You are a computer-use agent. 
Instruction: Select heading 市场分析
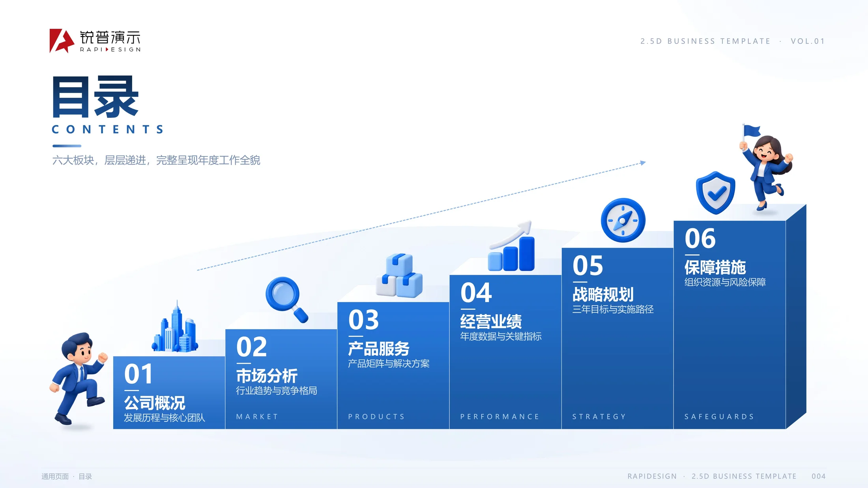[267, 376]
